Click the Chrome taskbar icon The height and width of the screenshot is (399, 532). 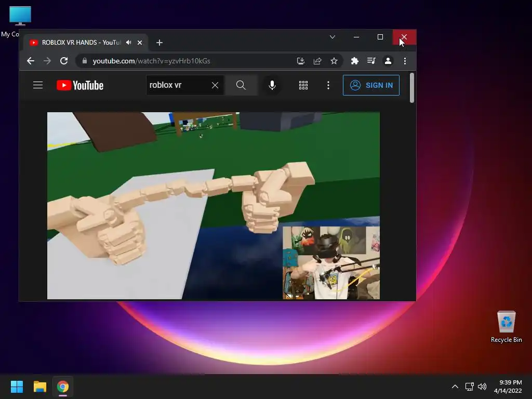[x=63, y=387]
